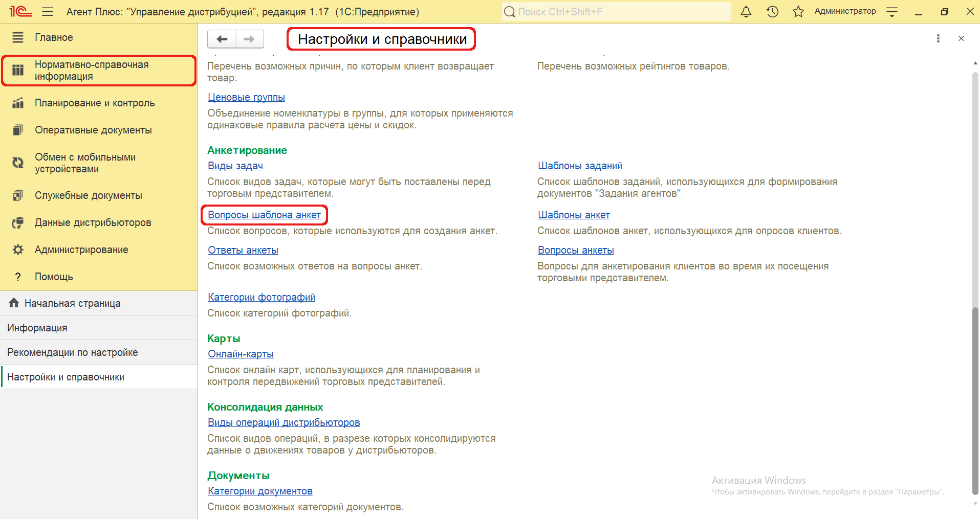Click the hamburger functions menu icon
Viewport: 980px width, 519px height.
[x=48, y=12]
